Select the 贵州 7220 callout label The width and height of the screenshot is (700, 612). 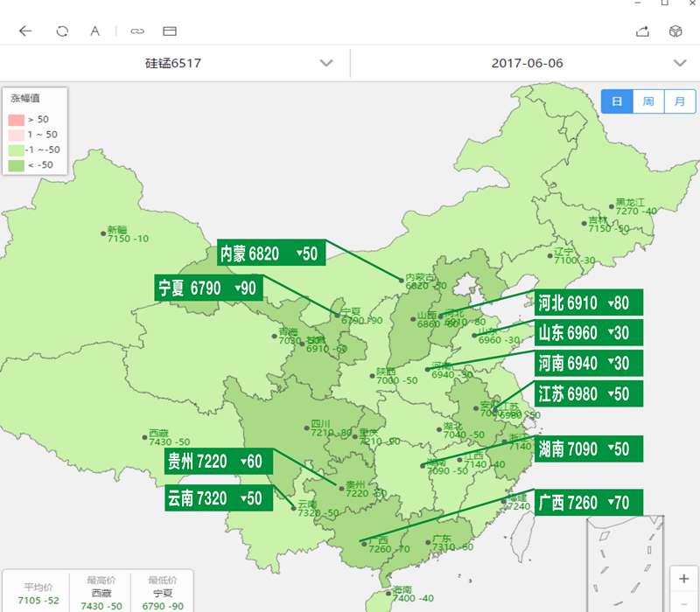point(219,461)
